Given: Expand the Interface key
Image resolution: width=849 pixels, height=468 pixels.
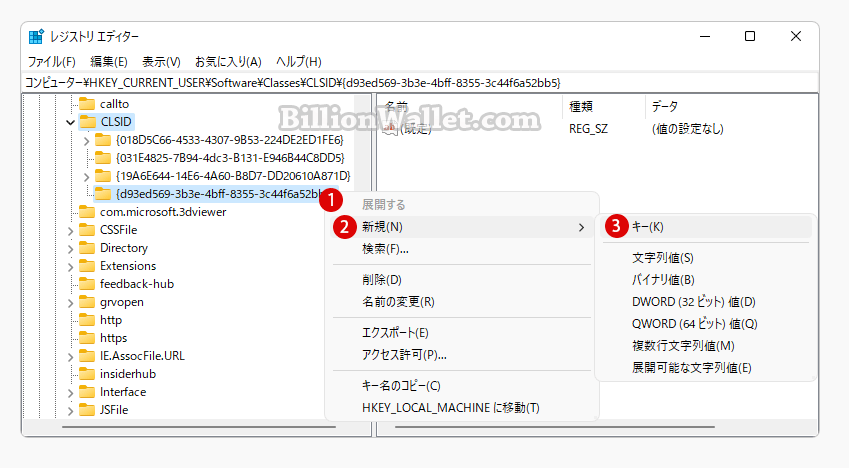Looking at the screenshot, I should (x=70, y=392).
